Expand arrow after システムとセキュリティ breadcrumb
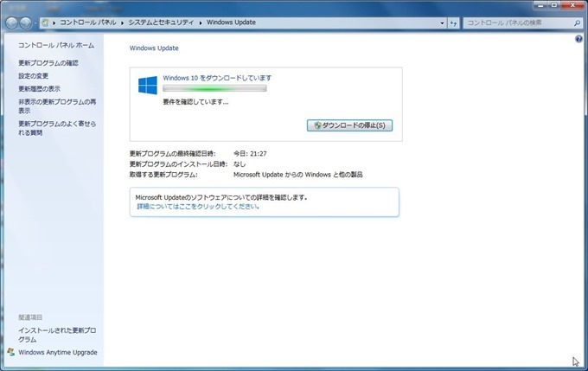 201,22
